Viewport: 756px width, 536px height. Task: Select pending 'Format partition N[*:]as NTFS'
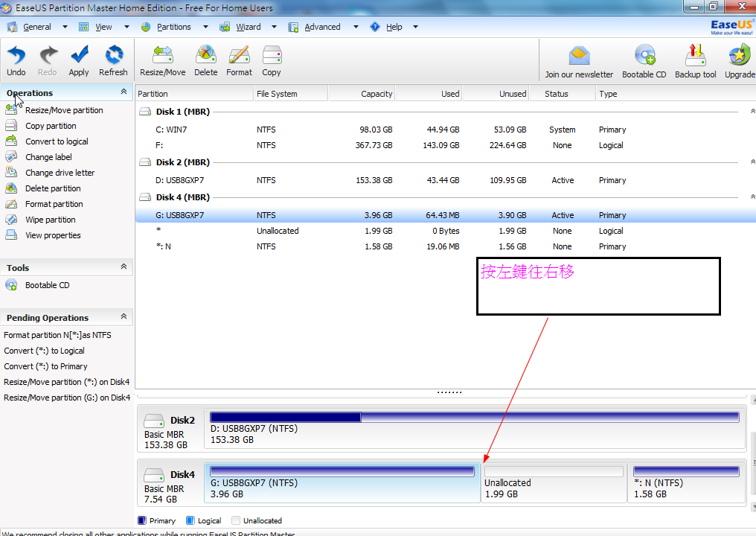57,335
